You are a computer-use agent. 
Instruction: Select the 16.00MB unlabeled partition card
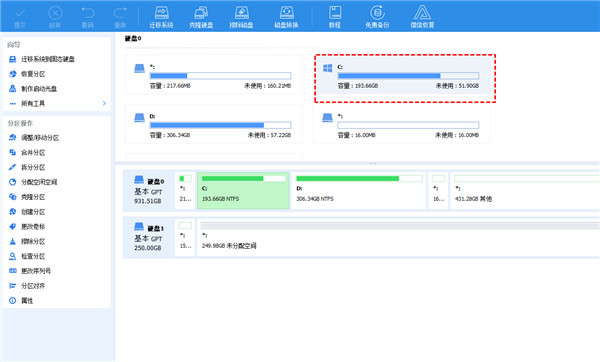pos(402,124)
